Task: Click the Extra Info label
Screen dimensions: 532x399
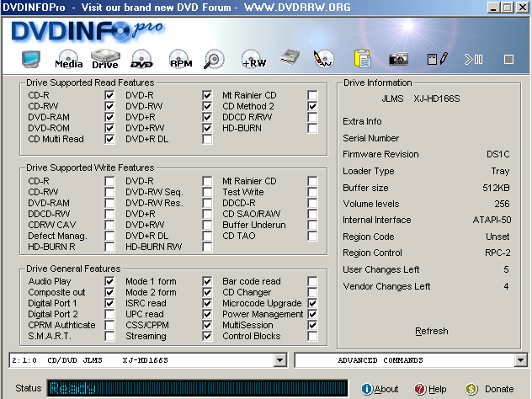Action: point(362,121)
